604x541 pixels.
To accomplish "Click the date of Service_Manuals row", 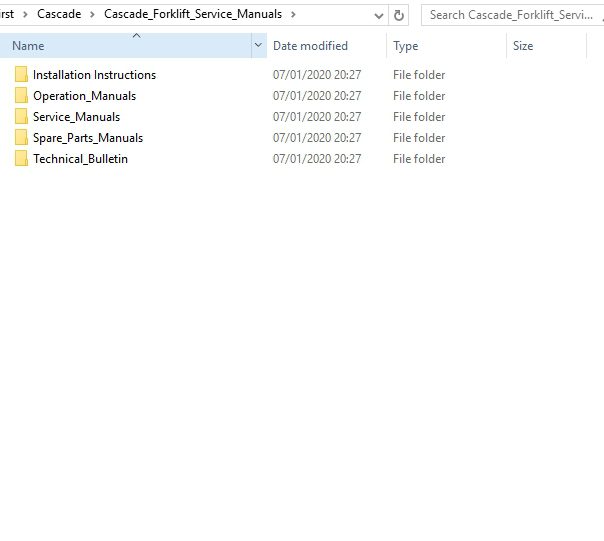I will coord(317,117).
